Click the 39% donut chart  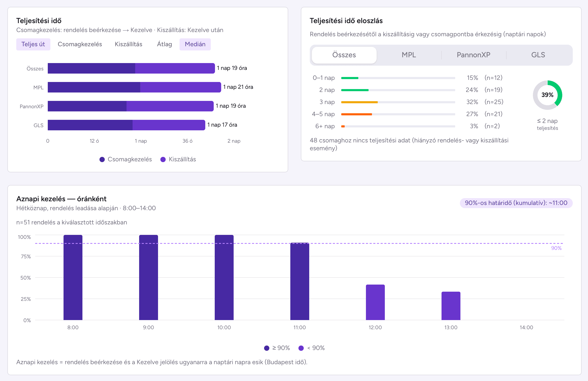547,95
